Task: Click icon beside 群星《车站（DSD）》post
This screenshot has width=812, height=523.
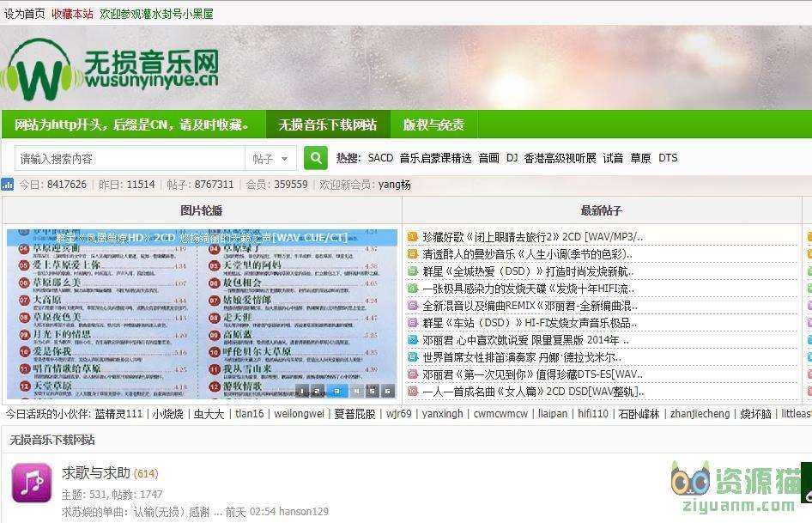Action: pyautogui.click(x=412, y=322)
